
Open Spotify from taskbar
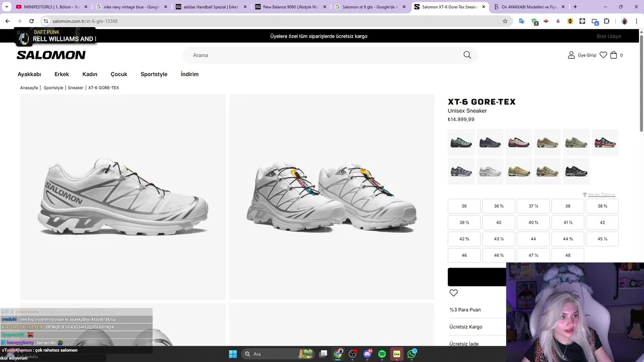pyautogui.click(x=382, y=354)
